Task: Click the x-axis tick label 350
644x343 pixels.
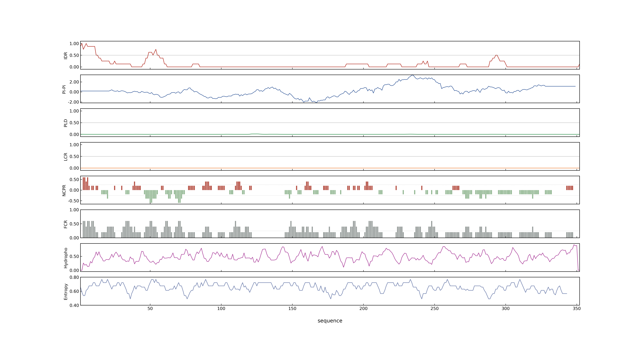Action: 577,309
